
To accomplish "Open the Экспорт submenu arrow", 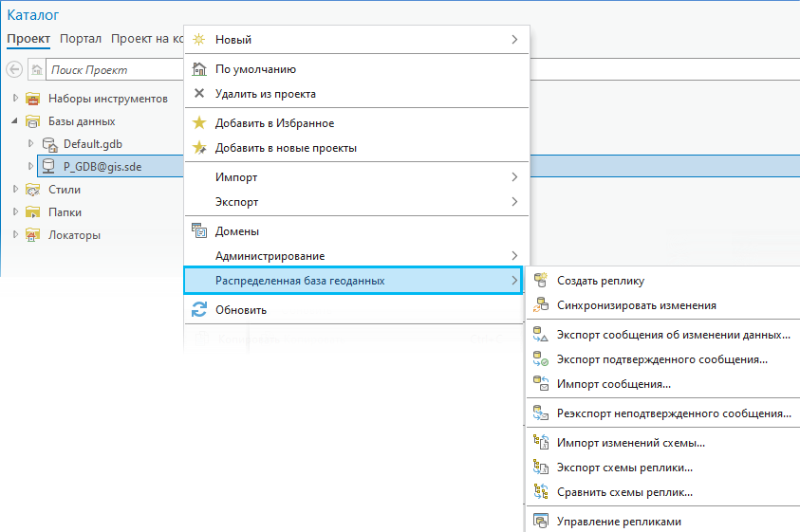I will [514, 201].
